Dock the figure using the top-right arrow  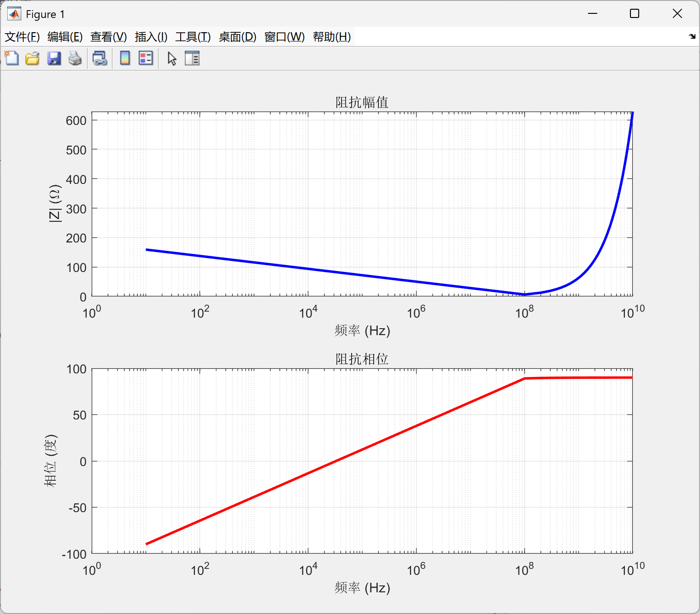pos(692,36)
